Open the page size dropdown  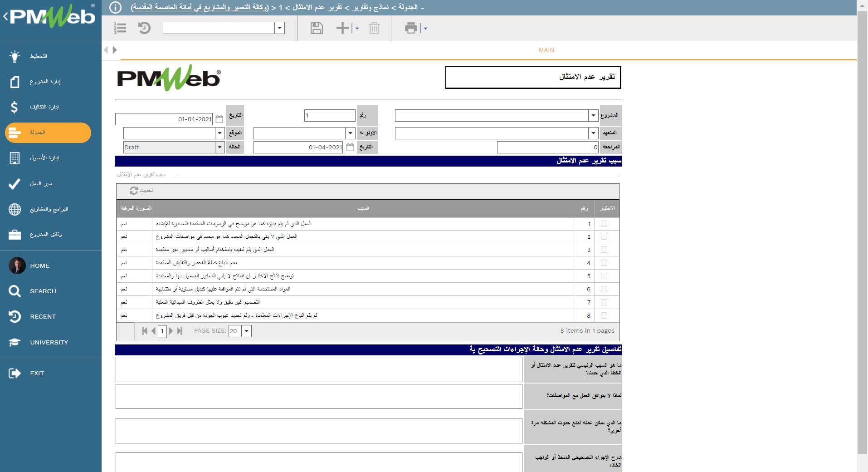247,331
